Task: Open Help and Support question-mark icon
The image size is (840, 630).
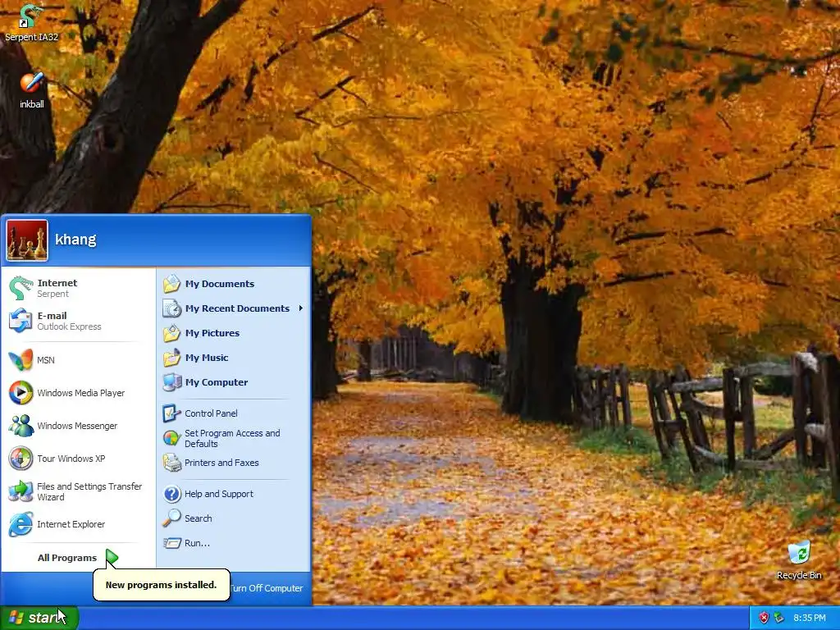Action: coord(172,494)
